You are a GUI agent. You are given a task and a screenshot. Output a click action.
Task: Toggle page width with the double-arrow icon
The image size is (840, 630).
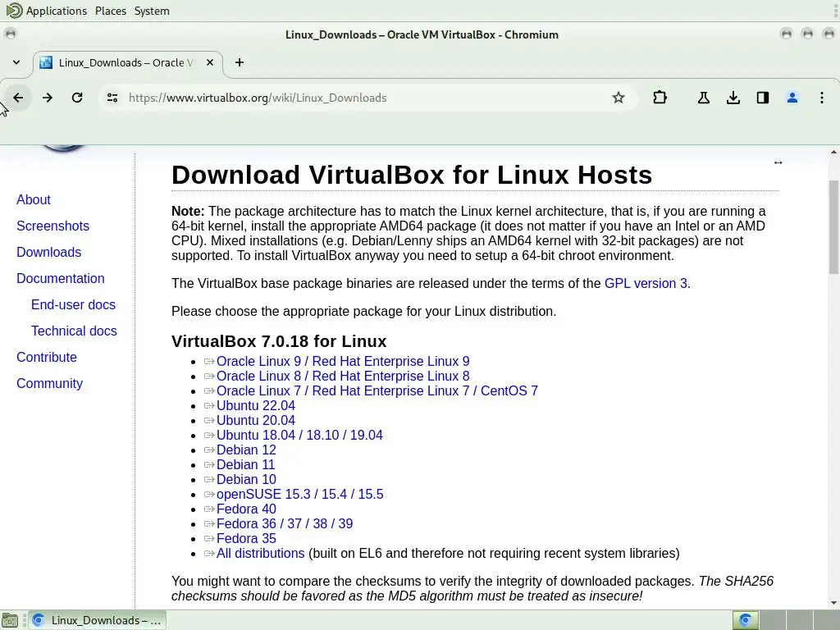click(x=778, y=162)
